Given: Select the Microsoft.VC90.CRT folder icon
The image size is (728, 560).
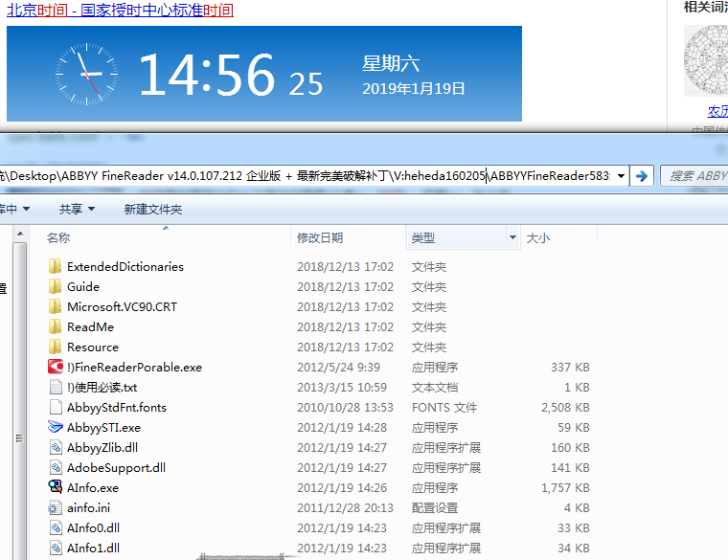Looking at the screenshot, I should coord(55,306).
